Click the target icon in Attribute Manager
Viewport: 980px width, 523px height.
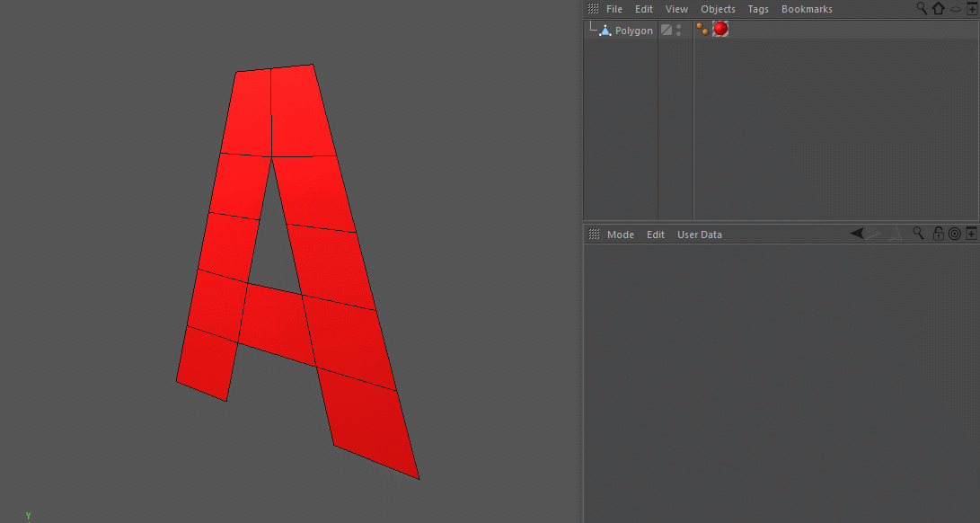click(955, 234)
